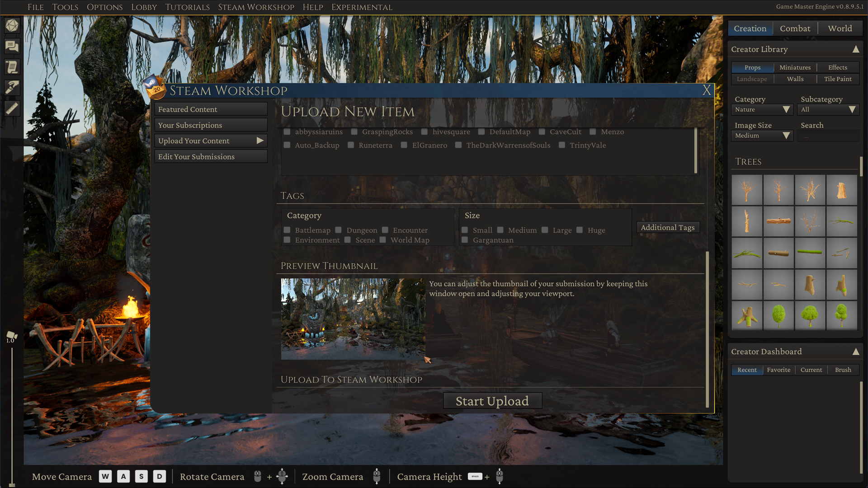868x488 pixels.
Task: Check the Gargantuan size tag
Action: pyautogui.click(x=465, y=240)
